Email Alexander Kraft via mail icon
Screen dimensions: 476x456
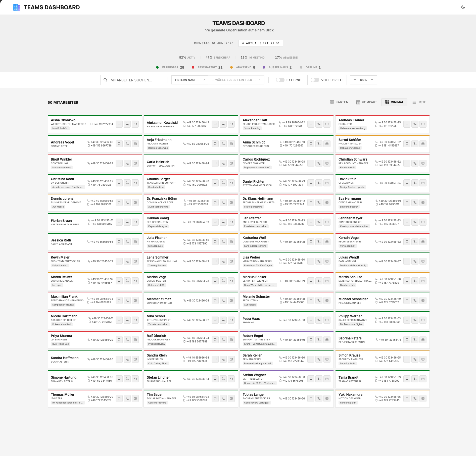click(x=327, y=124)
